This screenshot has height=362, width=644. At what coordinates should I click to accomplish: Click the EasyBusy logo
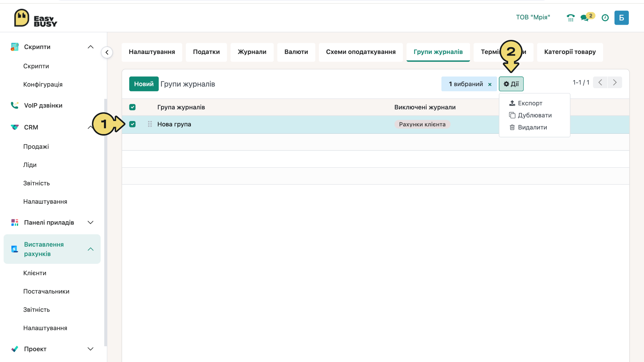click(36, 18)
